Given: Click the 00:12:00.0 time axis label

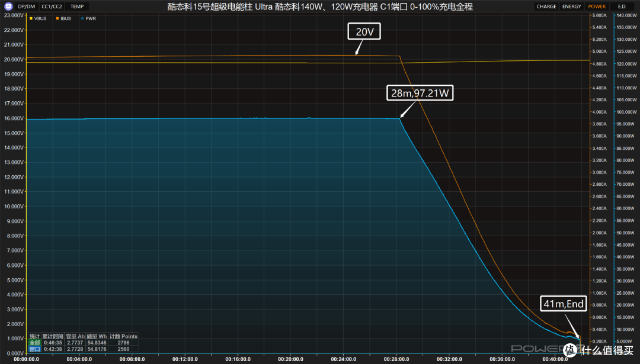Looking at the screenshot, I should coord(185,359).
